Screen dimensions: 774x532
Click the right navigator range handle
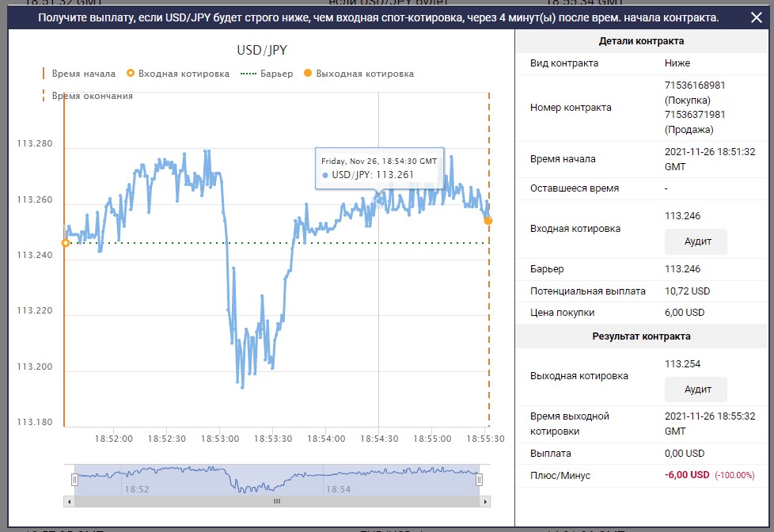(x=479, y=479)
